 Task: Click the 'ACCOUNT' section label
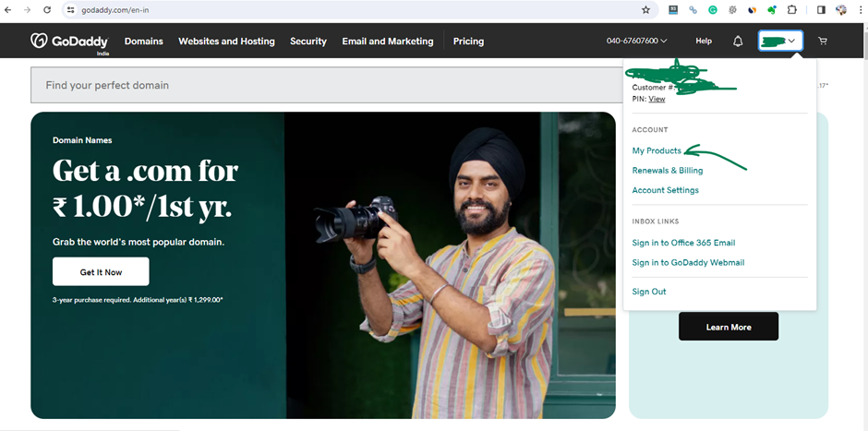(650, 130)
